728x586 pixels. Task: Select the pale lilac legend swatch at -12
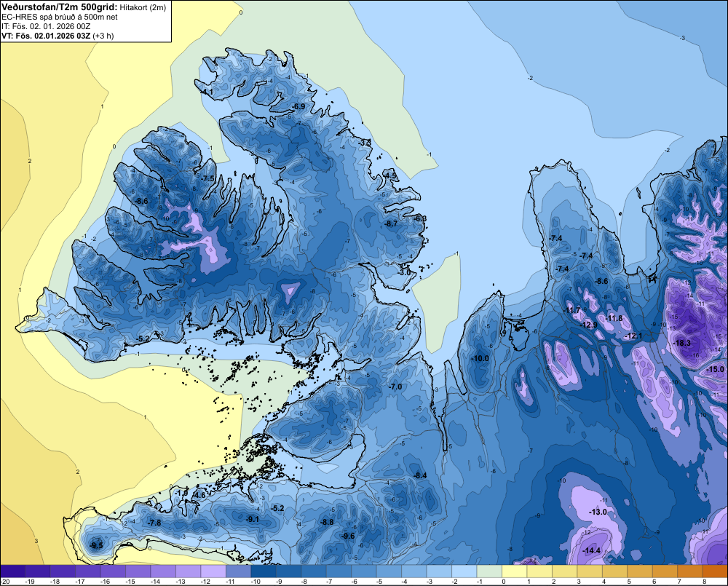pos(213,571)
